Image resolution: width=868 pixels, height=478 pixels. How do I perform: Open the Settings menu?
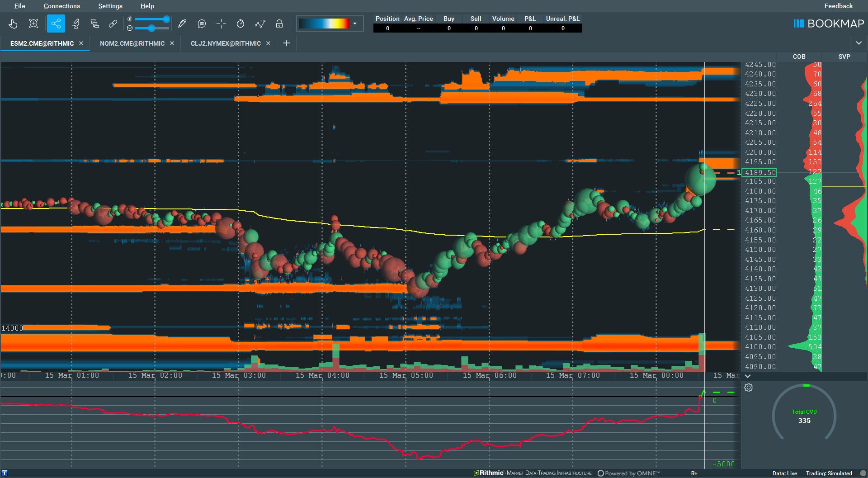pos(110,6)
